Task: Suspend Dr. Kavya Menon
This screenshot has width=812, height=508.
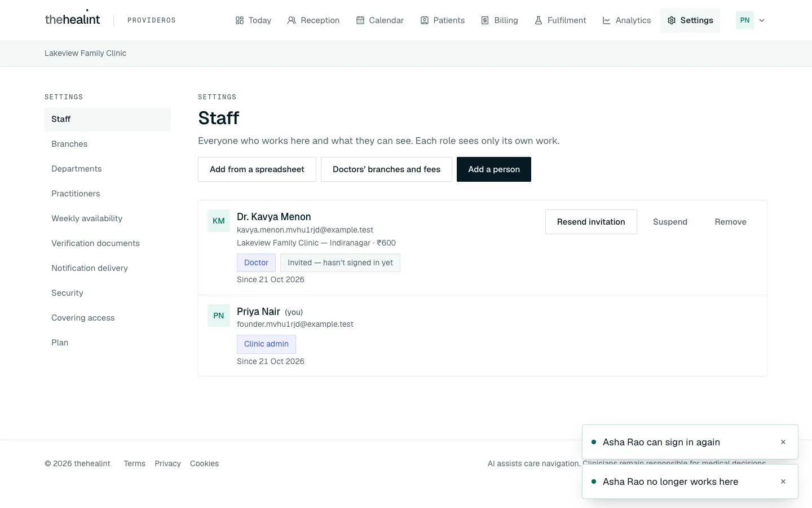Action: tap(670, 222)
